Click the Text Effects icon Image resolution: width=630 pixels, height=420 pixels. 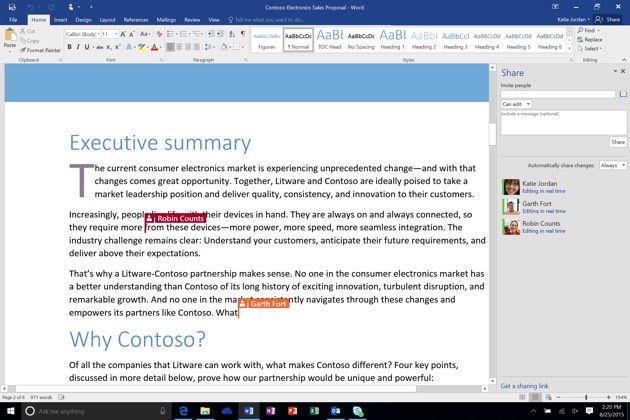(129, 47)
